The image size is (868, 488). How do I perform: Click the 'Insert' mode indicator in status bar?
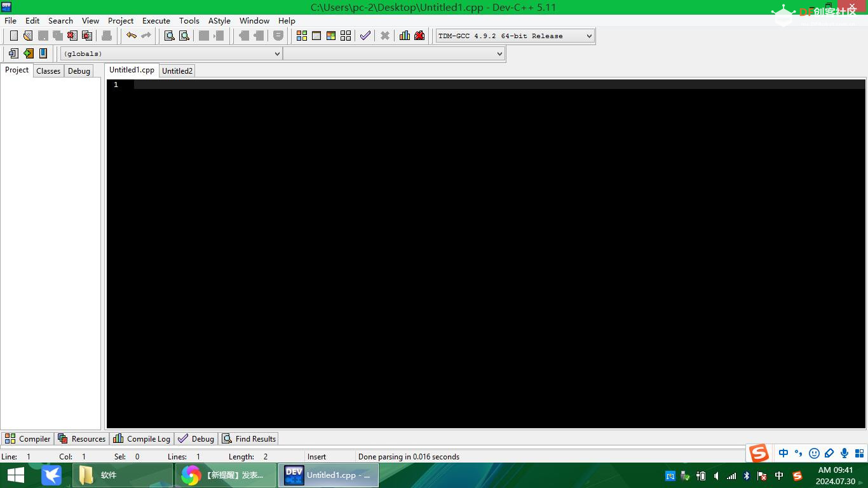(x=316, y=456)
